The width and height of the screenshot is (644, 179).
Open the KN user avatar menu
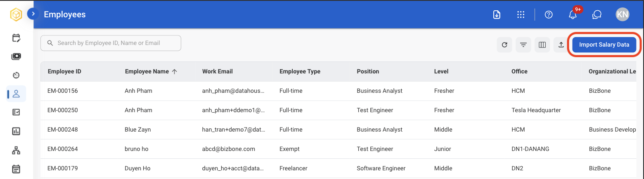point(622,14)
